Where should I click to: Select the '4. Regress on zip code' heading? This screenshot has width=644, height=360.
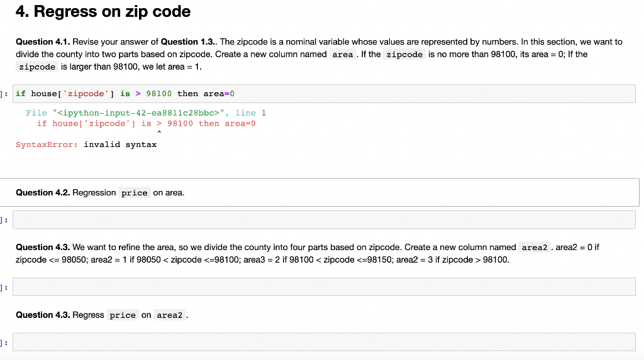tap(103, 11)
